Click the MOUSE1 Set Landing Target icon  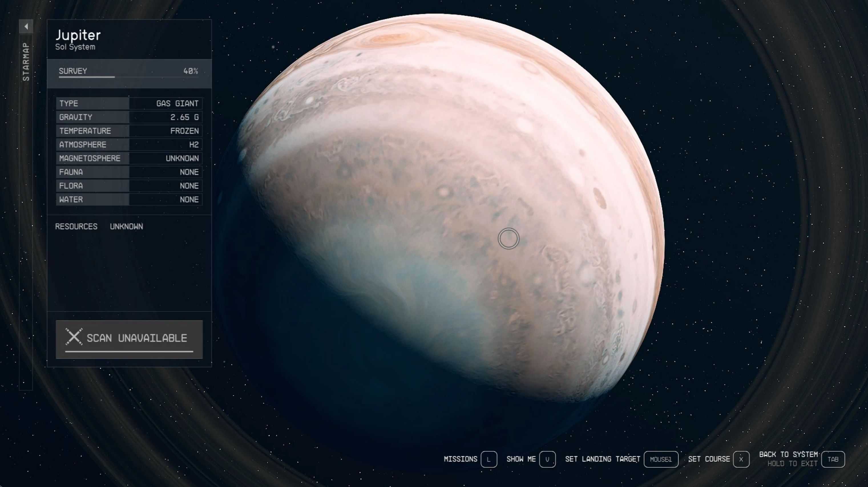661,459
